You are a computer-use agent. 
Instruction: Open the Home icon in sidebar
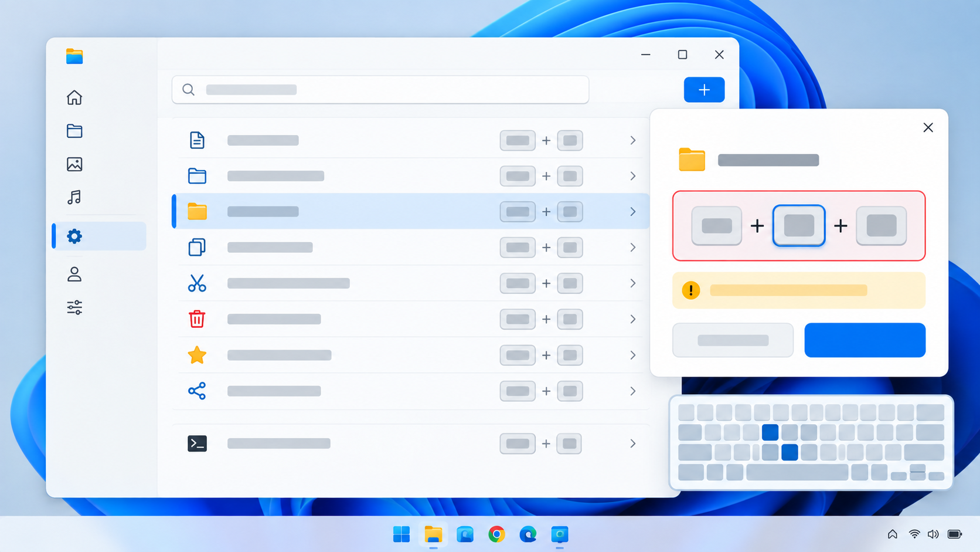(x=74, y=97)
